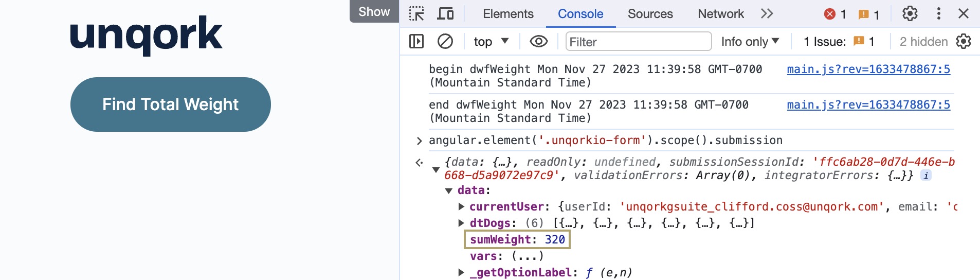980x280 pixels.
Task: Open DevTools settings gear
Action: [x=910, y=13]
